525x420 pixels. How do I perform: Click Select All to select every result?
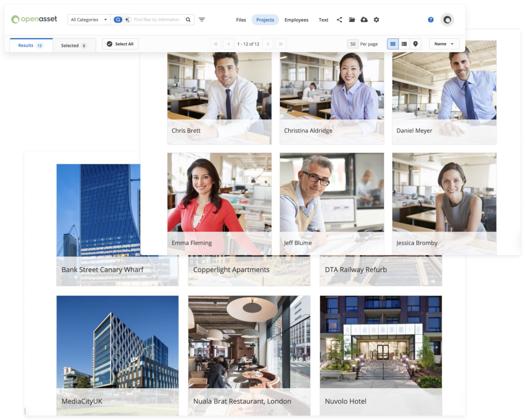pyautogui.click(x=120, y=44)
